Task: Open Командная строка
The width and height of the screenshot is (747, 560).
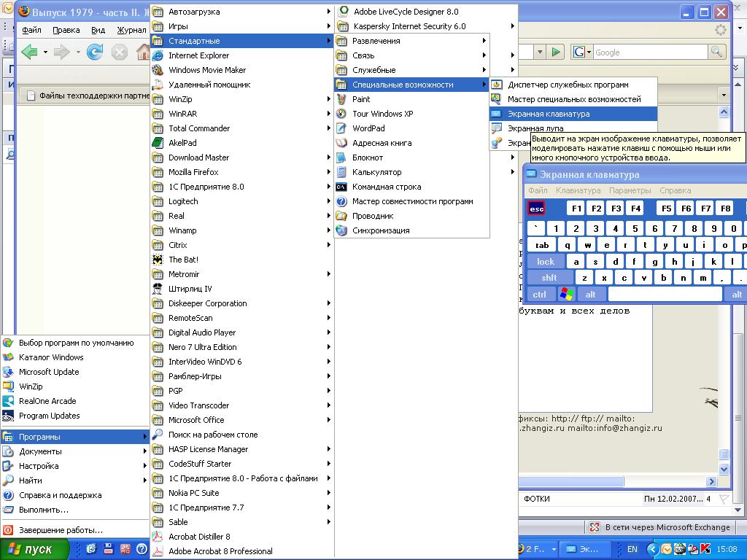Action: pyautogui.click(x=411, y=187)
